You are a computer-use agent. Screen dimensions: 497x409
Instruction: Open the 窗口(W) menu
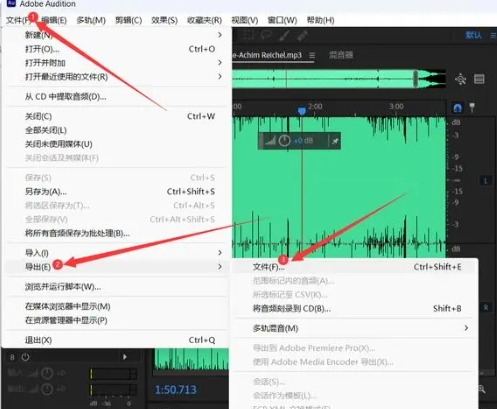tap(282, 20)
